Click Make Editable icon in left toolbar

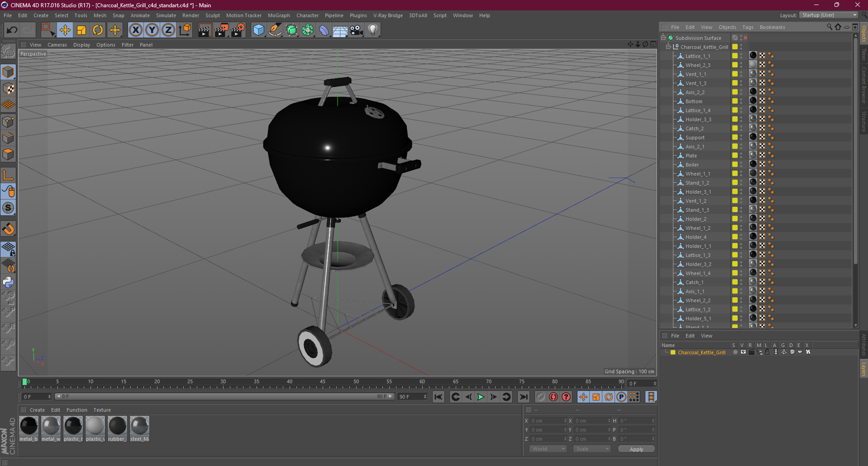pos(8,52)
